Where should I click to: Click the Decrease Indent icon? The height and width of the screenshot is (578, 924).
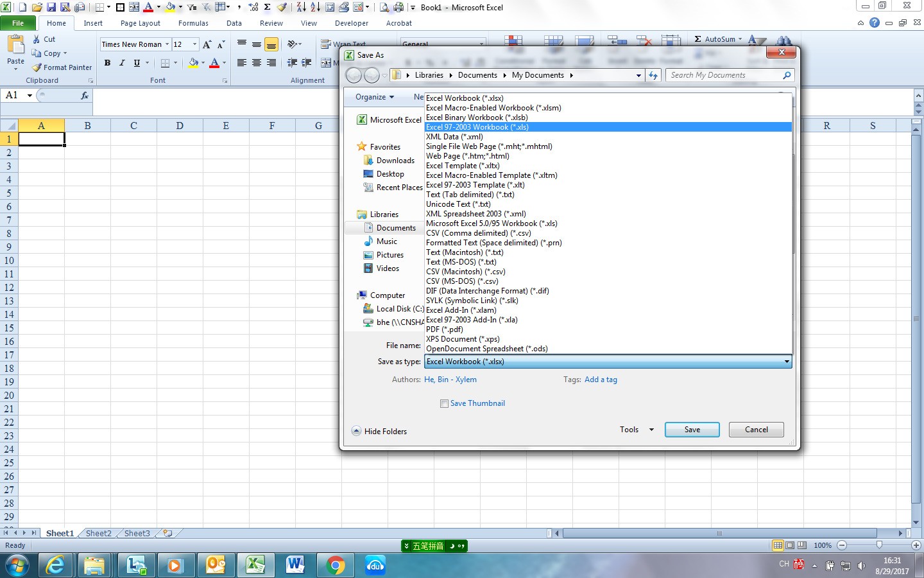(292, 63)
